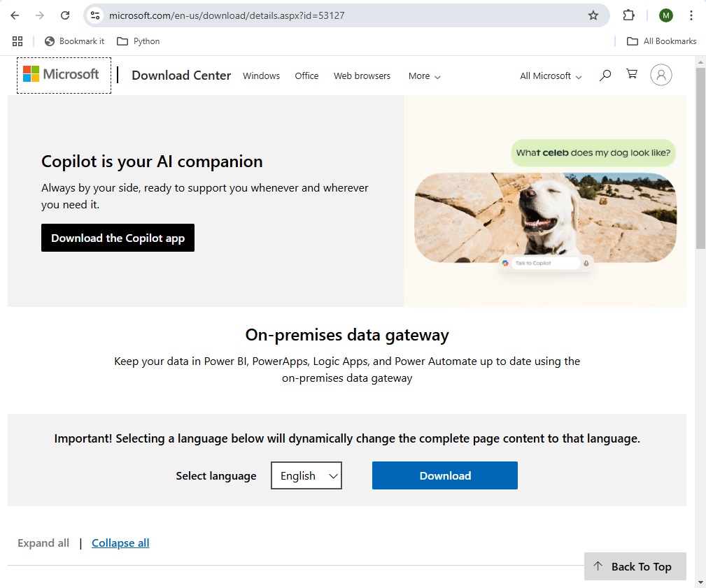Click the On-premises data gateway heading

click(347, 335)
